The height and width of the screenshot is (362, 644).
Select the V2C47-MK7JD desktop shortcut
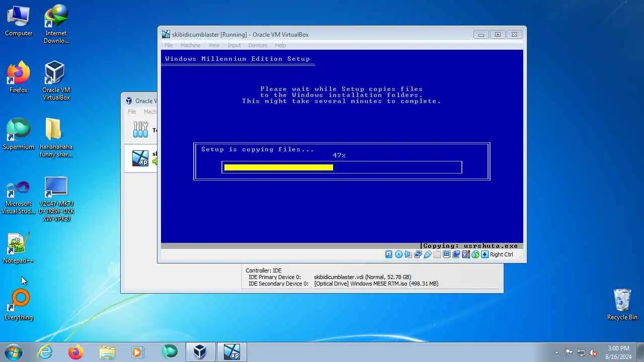pos(56,199)
